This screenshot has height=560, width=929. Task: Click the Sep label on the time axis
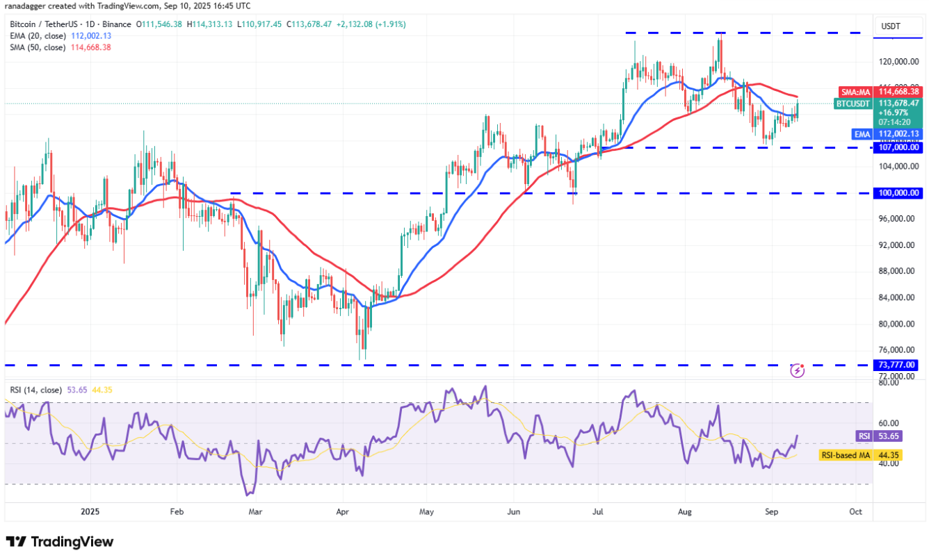770,511
